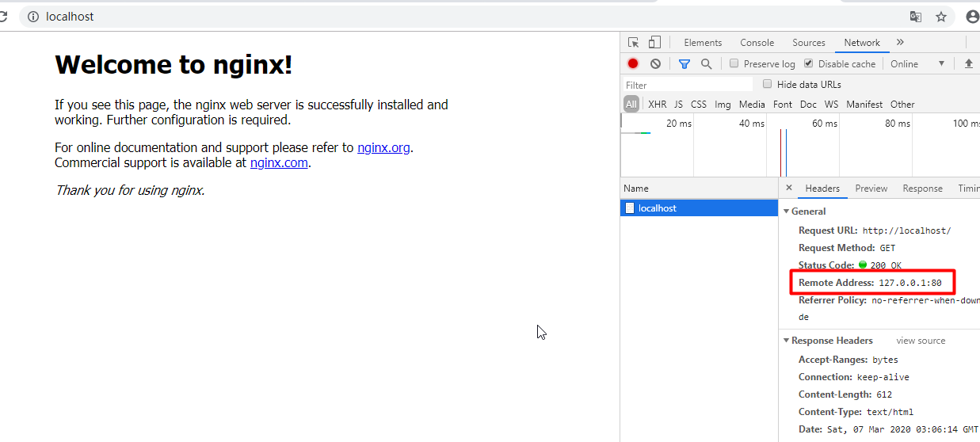980x442 pixels.
Task: Close the request details pane (x)
Action: pos(788,188)
